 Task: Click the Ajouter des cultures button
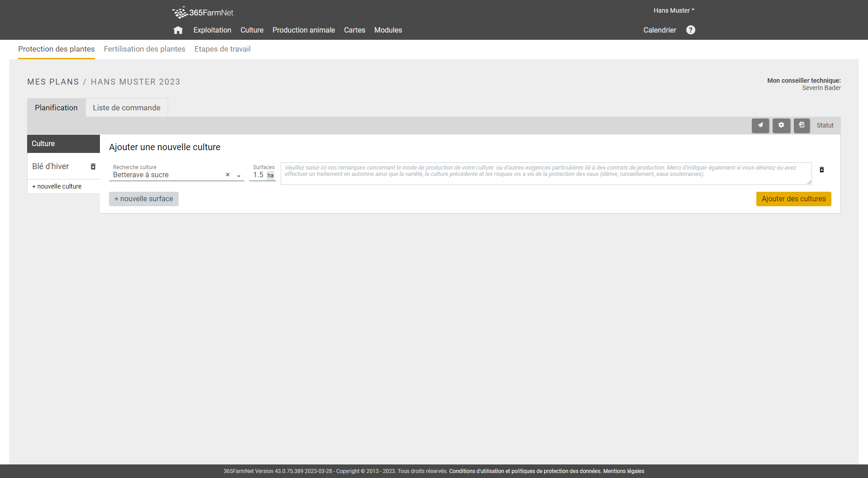[793, 199]
